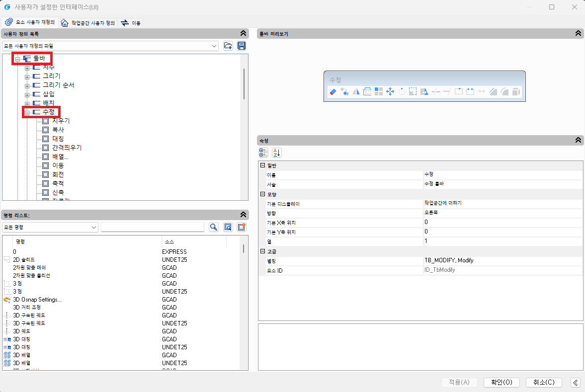Open the 작업공간 사용자 정의 tab
The height and width of the screenshot is (392, 585).
(87, 23)
